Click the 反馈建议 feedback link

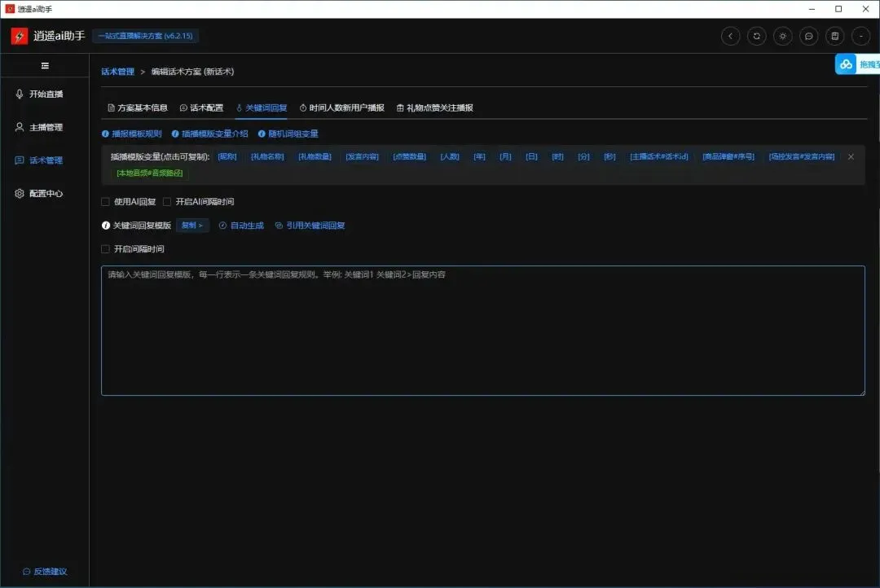(45, 572)
